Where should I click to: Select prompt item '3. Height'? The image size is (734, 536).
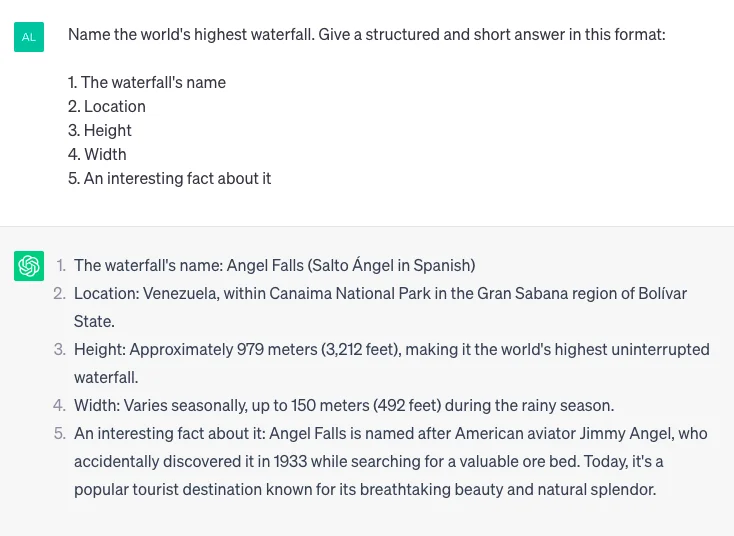tap(100, 130)
